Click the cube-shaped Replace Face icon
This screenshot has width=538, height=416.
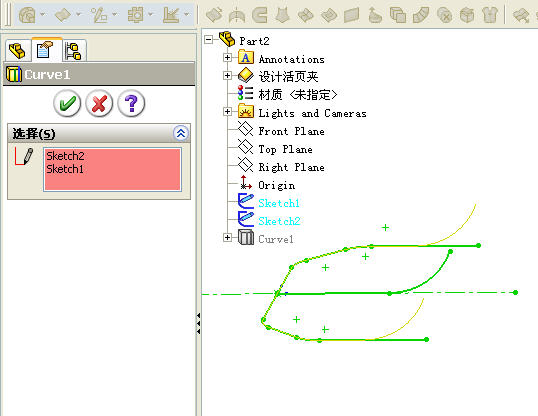(467, 15)
